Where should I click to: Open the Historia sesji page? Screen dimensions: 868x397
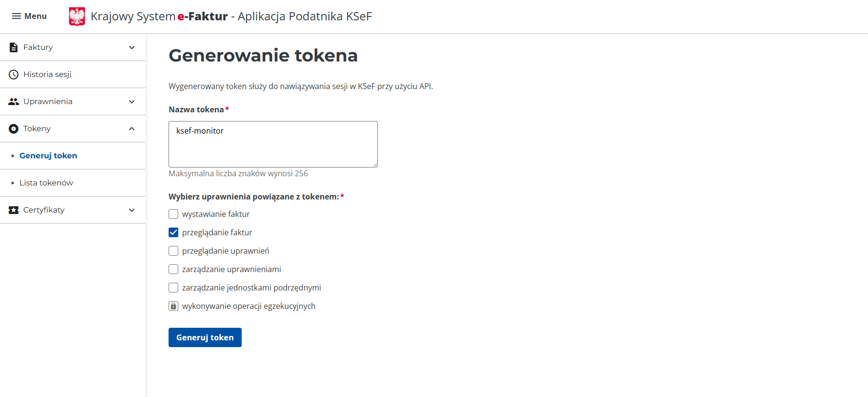(47, 74)
